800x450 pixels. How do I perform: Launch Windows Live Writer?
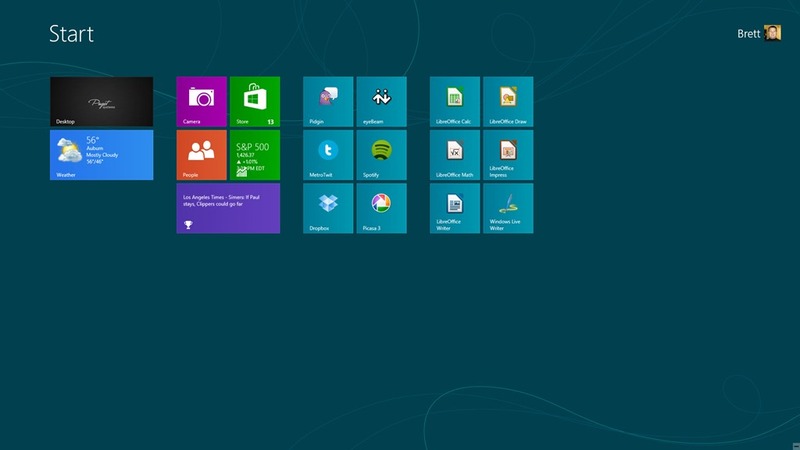coord(508,208)
